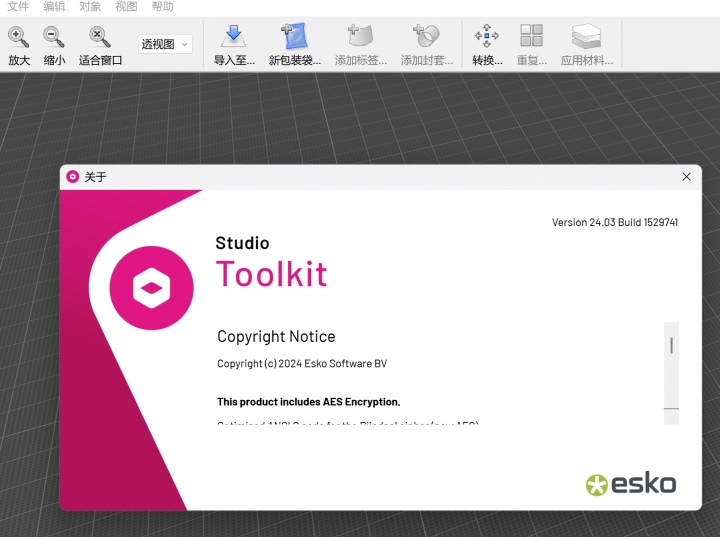Open the 帮助 menu
The width and height of the screenshot is (720, 537).
pyautogui.click(x=162, y=6)
